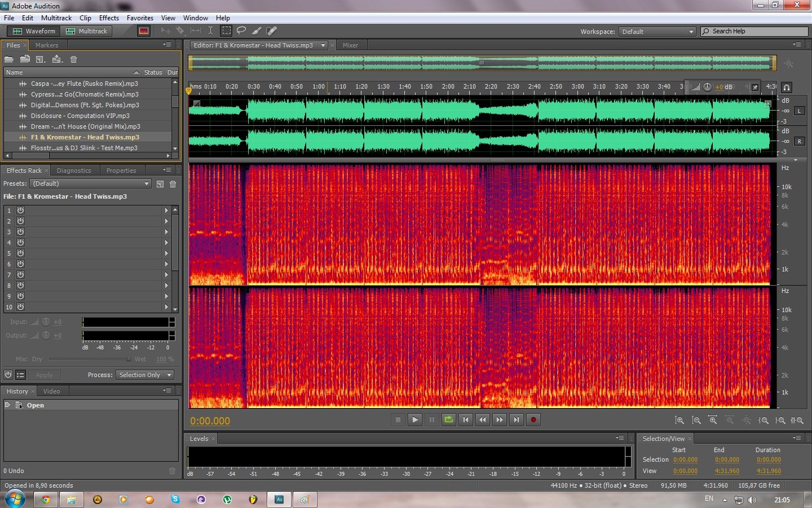
Task: Click the trash icon in Files panel
Action: 73,59
